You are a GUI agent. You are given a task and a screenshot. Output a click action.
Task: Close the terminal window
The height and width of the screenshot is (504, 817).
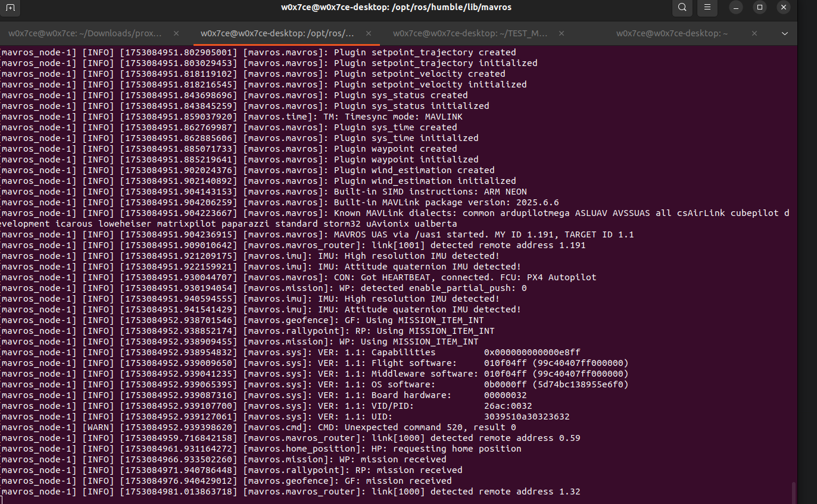783,8
